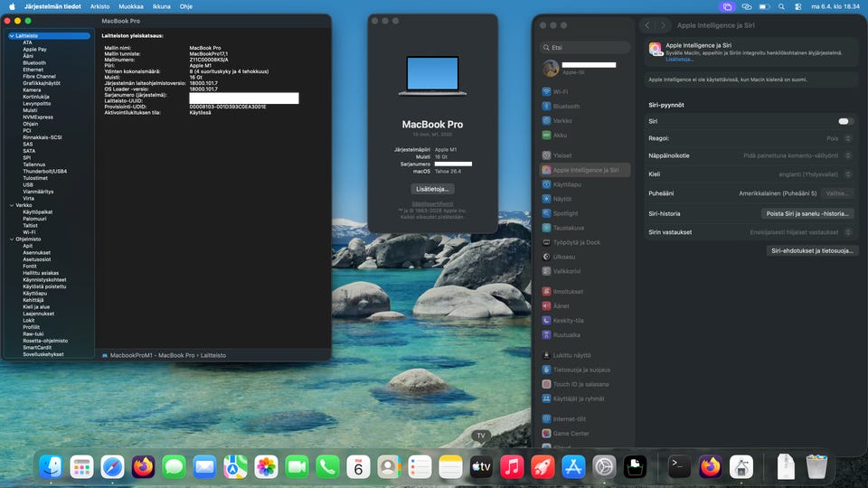Image resolution: width=868 pixels, height=488 pixels.
Task: Open Säädössertifiointi link in About window
Action: coord(432,204)
